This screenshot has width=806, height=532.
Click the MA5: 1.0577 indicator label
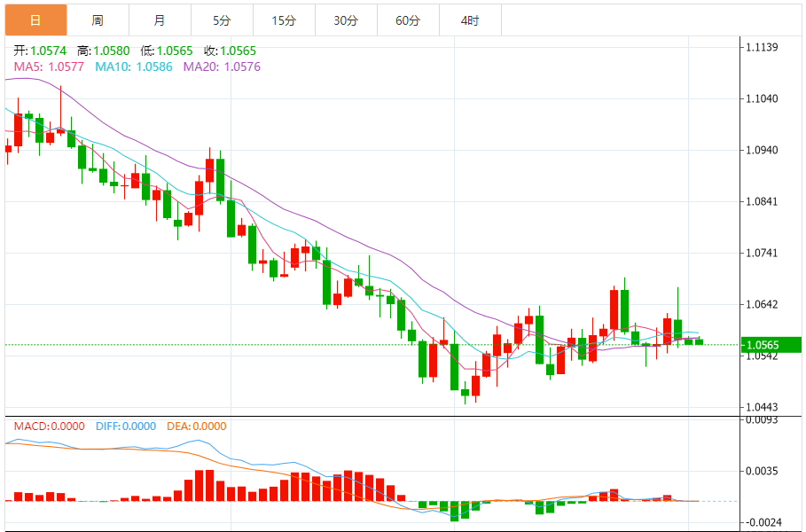(x=49, y=66)
